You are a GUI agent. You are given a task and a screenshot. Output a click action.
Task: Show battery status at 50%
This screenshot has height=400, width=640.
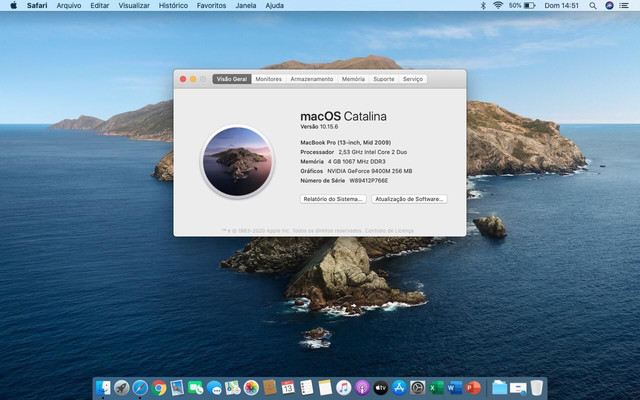[x=522, y=6]
